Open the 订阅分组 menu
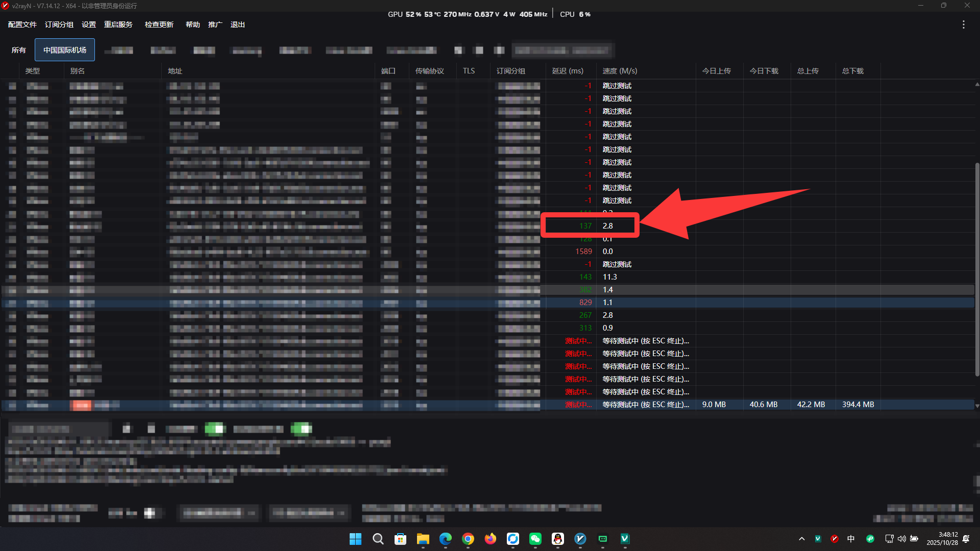 coord(59,24)
